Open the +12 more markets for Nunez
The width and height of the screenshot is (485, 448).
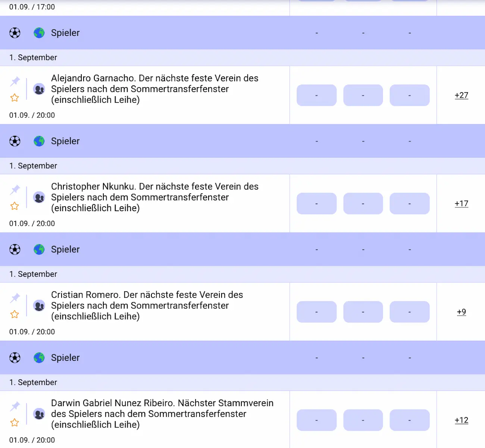tap(461, 420)
